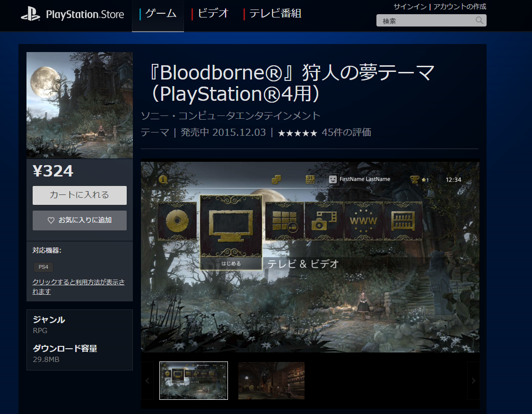
Task: Click the search magnifying glass icon
Action: tap(479, 20)
